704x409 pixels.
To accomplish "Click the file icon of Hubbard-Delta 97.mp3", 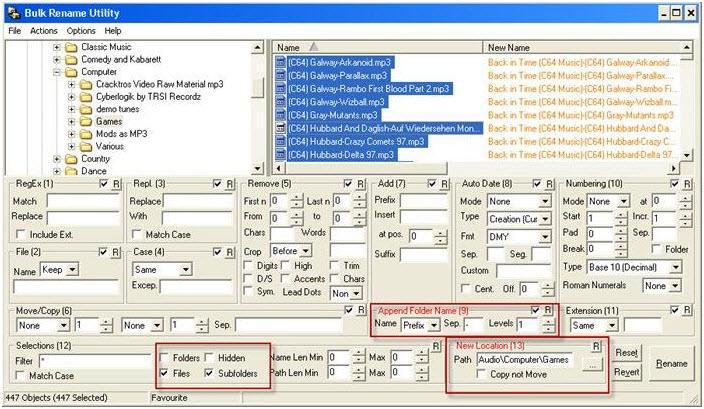I will [281, 155].
